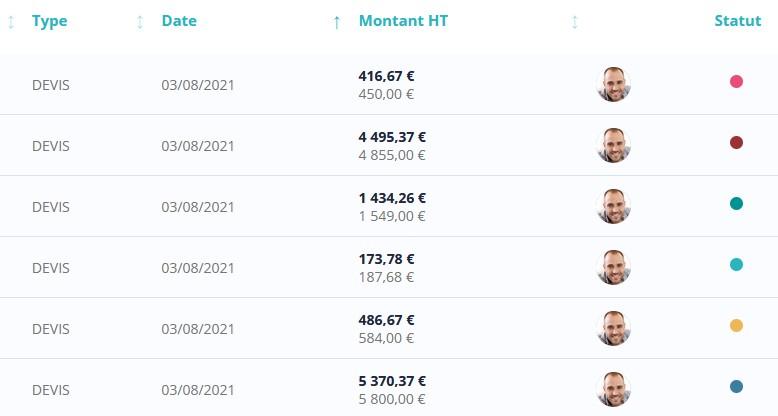The width and height of the screenshot is (778, 416).
Task: Open the DEVIS row with amount 486,67 €
Action: [x=389, y=329]
